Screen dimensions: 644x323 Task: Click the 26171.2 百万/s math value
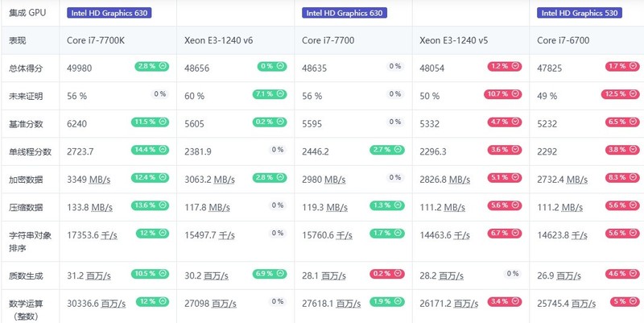449,304
